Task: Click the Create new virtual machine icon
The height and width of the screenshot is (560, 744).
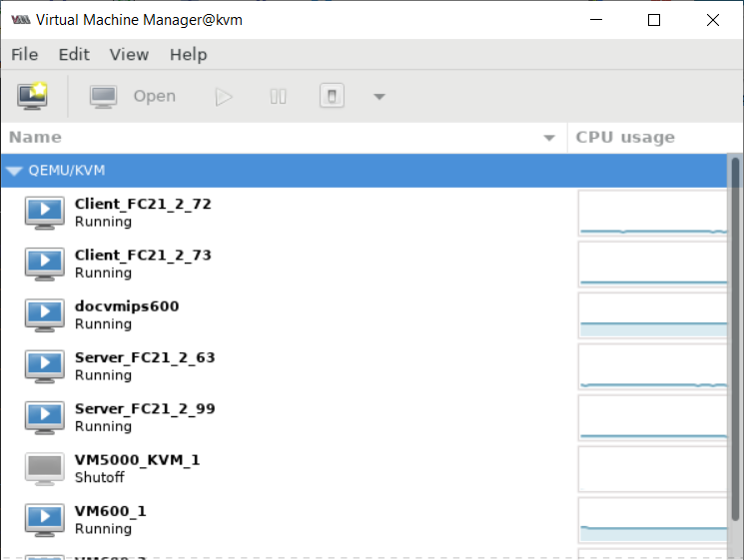Action: pos(32,96)
